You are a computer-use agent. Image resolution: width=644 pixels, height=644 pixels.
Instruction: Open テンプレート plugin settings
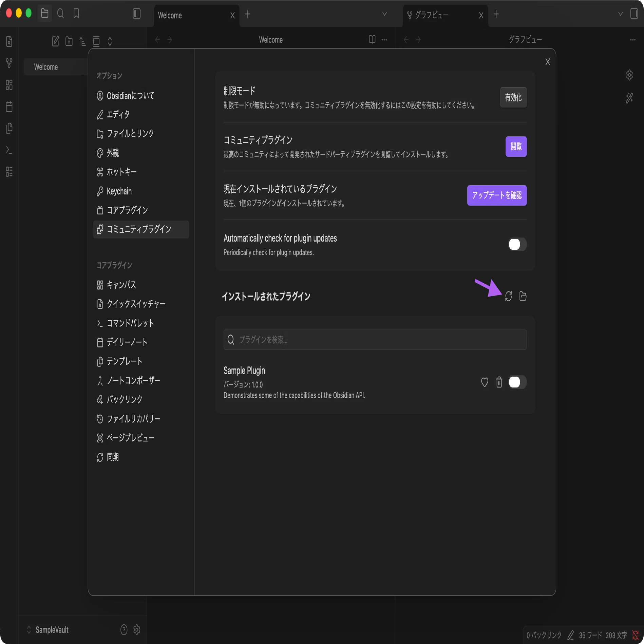141,361
